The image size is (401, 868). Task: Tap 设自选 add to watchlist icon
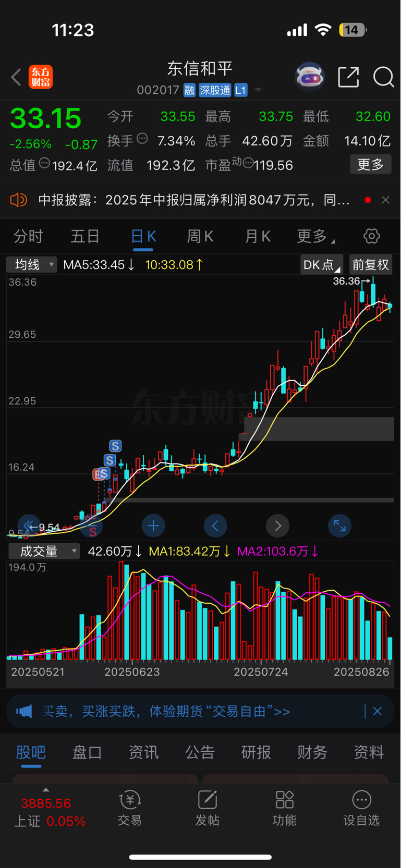(x=361, y=808)
